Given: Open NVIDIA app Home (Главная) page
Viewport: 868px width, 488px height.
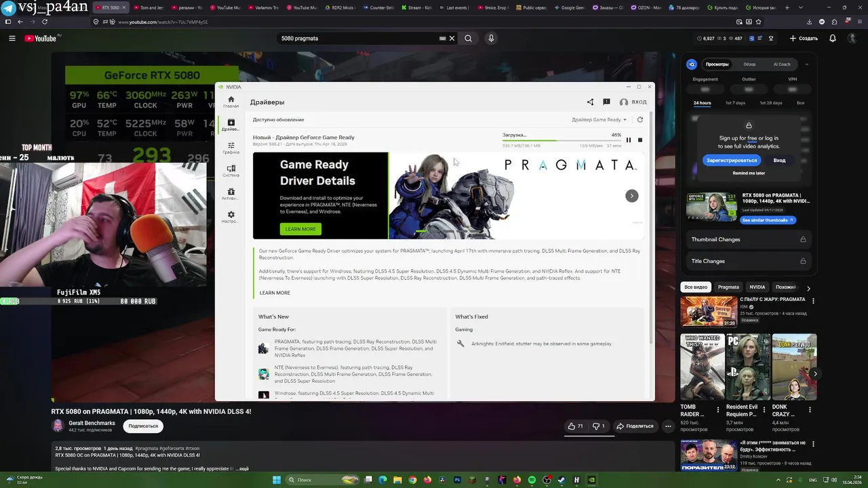Looking at the screenshot, I should click(231, 102).
